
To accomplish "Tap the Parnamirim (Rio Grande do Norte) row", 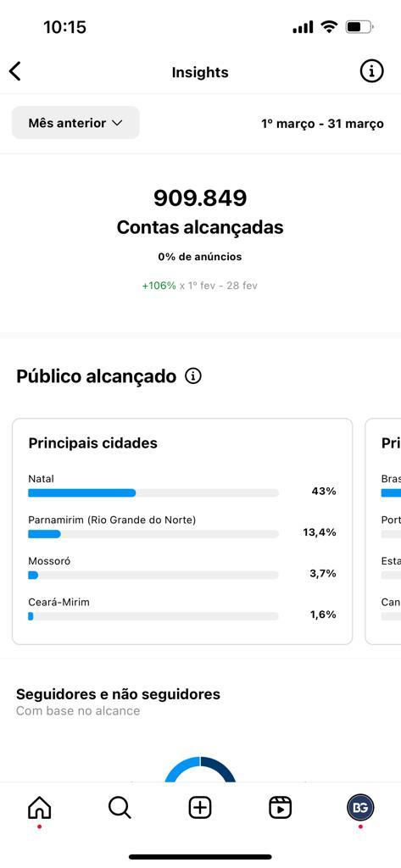I will 182,526.
